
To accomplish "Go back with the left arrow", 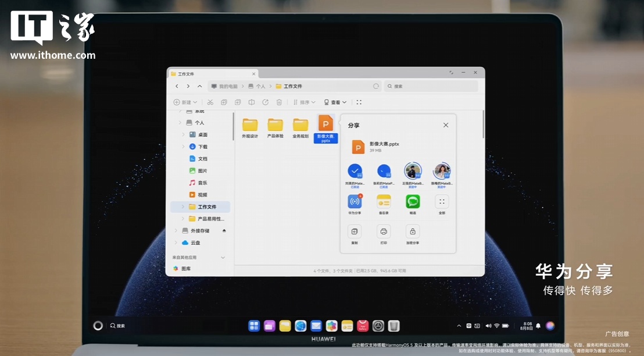I will [177, 86].
